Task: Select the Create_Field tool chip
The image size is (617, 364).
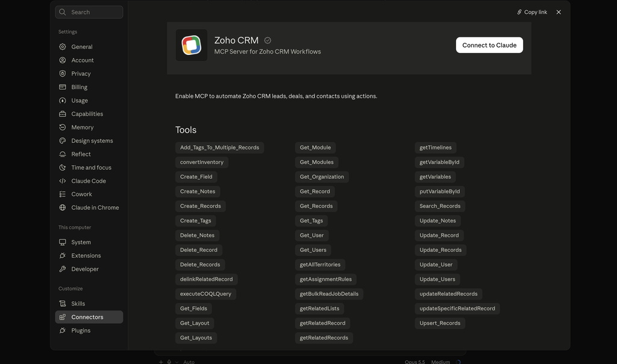Action: click(x=196, y=177)
